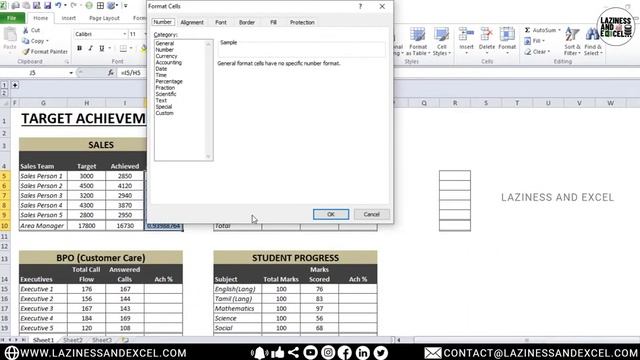Switch to the Font tab in dialog
This screenshot has height=360, width=640.
pos(221,22)
